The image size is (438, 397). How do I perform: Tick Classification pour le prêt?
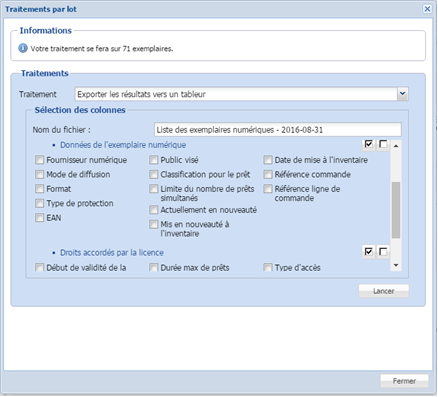(x=154, y=174)
